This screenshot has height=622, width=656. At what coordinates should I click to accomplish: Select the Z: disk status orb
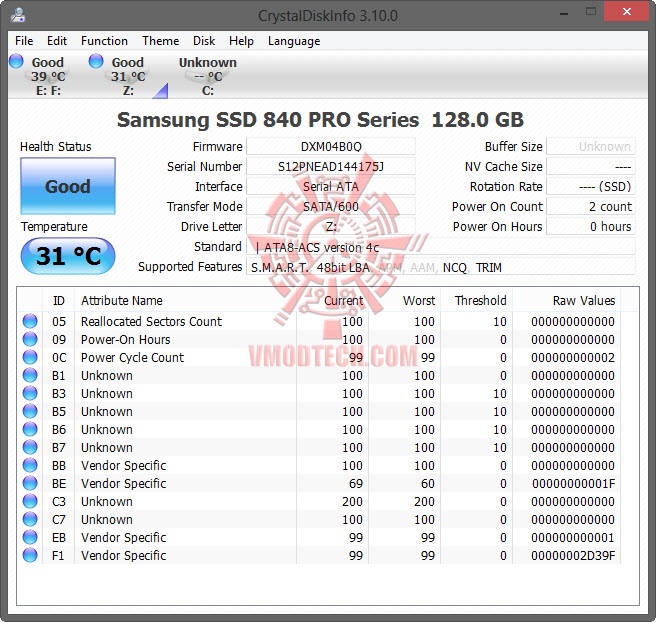[96, 61]
